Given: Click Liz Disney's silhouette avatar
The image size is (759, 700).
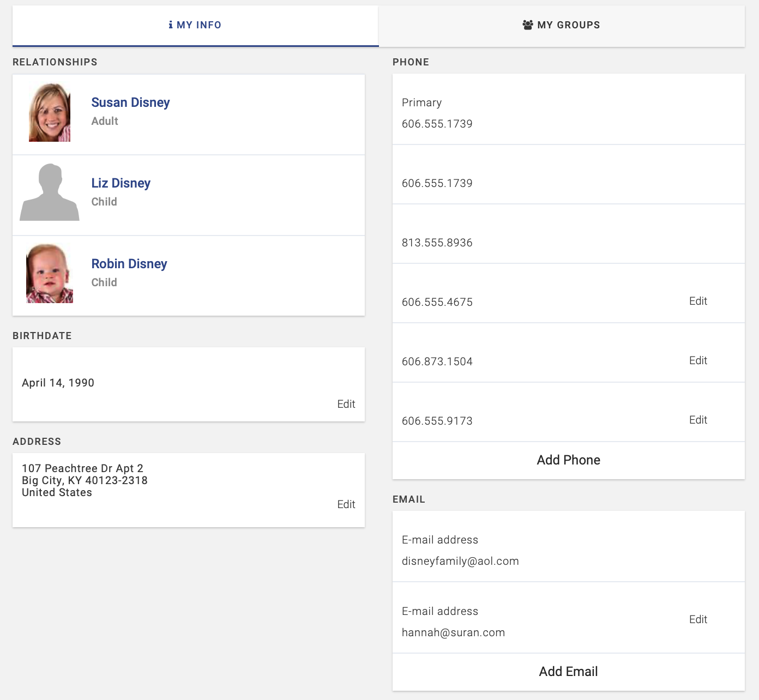Looking at the screenshot, I should pyautogui.click(x=50, y=192).
